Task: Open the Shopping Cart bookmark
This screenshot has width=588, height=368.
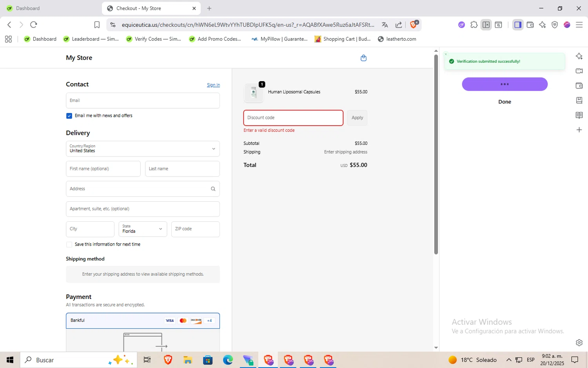Action: [x=343, y=39]
